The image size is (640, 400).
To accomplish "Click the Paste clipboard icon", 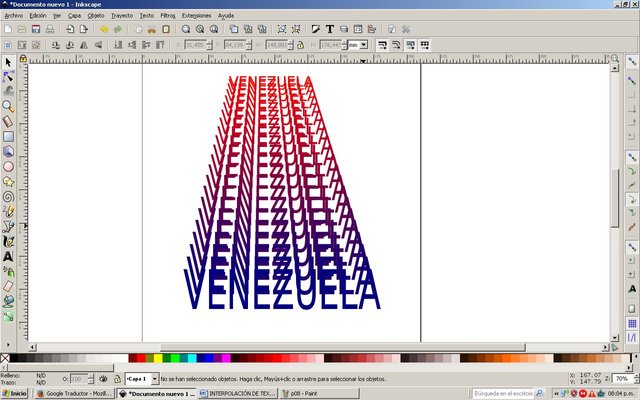I will pyautogui.click(x=166, y=29).
